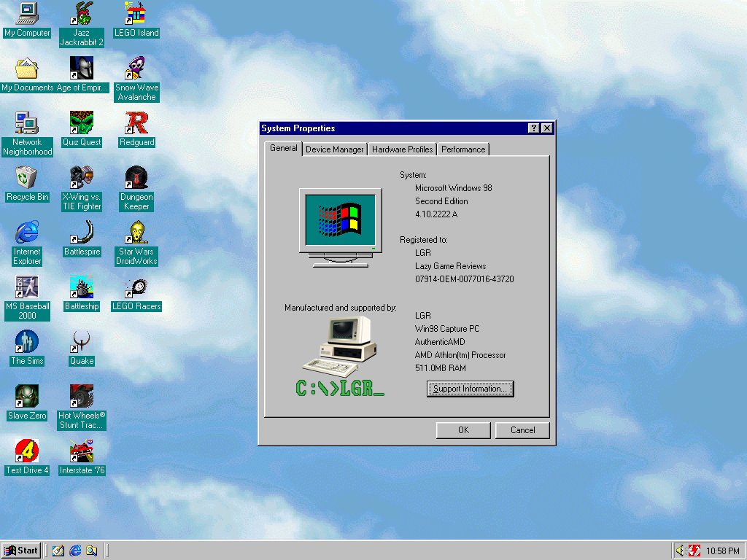This screenshot has height=560, width=747.
Task: Click Win98 Capture PC text
Action: click(447, 329)
